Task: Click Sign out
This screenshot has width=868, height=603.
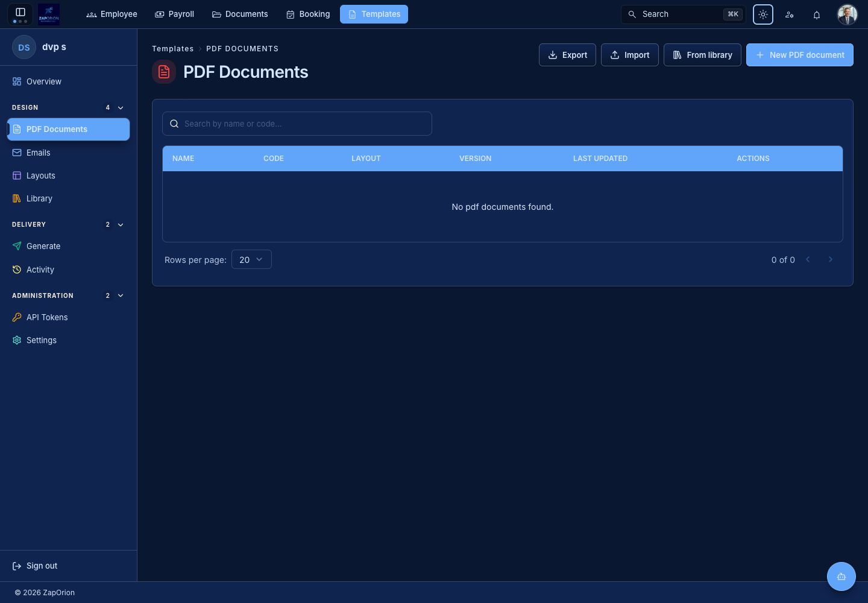Action: point(35,566)
